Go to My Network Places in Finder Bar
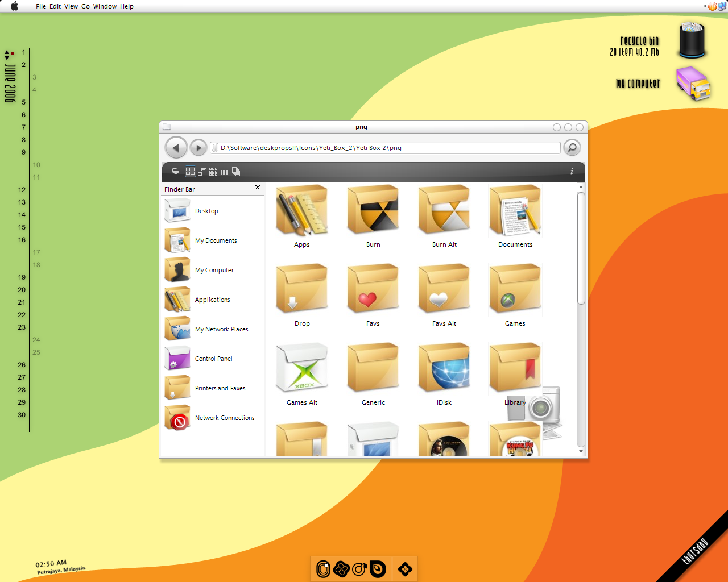 coord(221,329)
